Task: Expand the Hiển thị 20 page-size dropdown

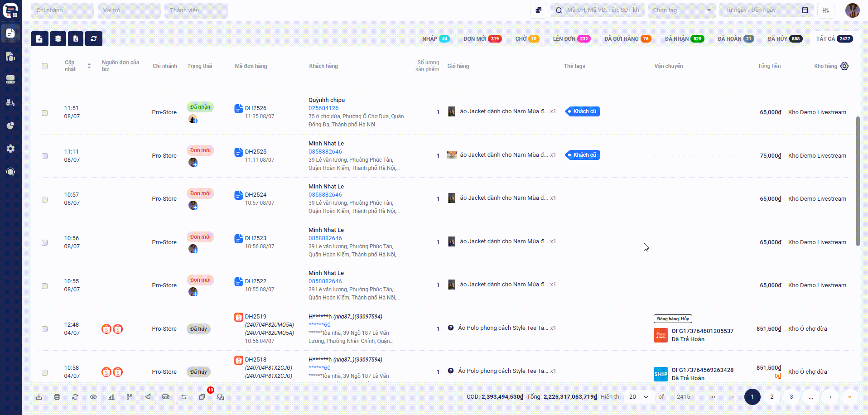Action: [639, 397]
